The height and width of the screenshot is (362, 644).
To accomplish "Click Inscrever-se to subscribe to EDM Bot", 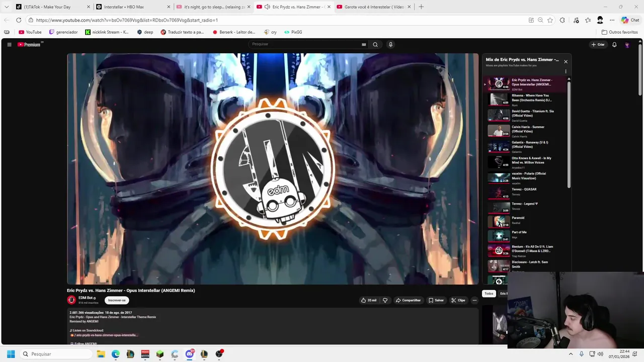I will [x=117, y=300].
